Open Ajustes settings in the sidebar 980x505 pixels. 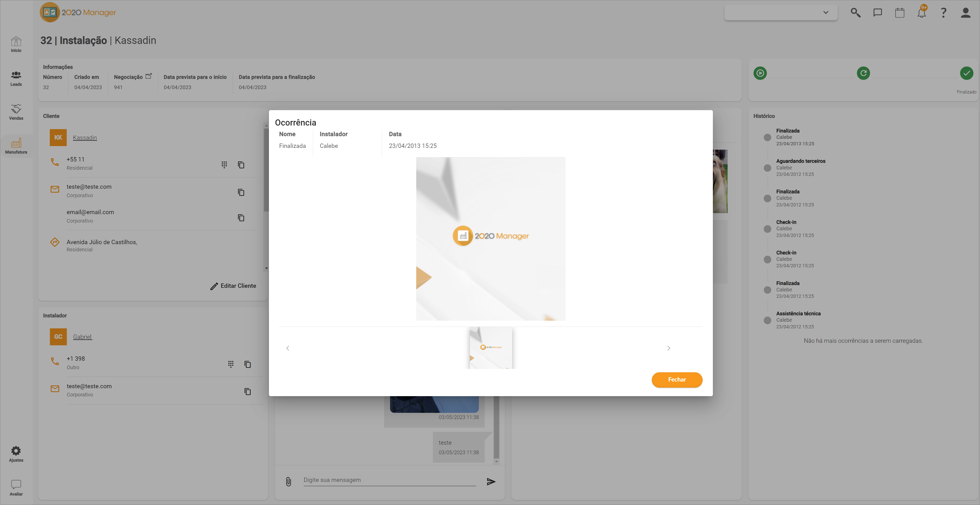(16, 454)
